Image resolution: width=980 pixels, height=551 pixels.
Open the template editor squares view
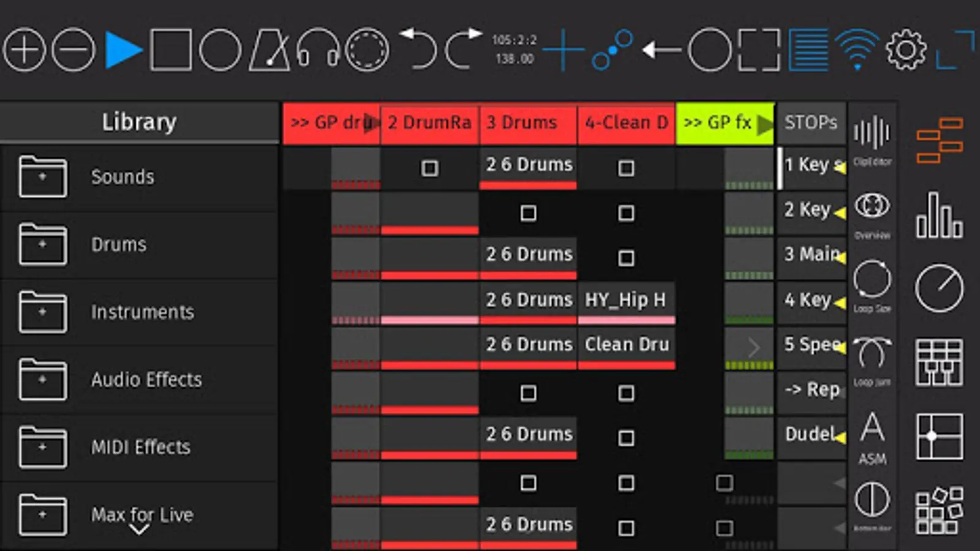[940, 511]
